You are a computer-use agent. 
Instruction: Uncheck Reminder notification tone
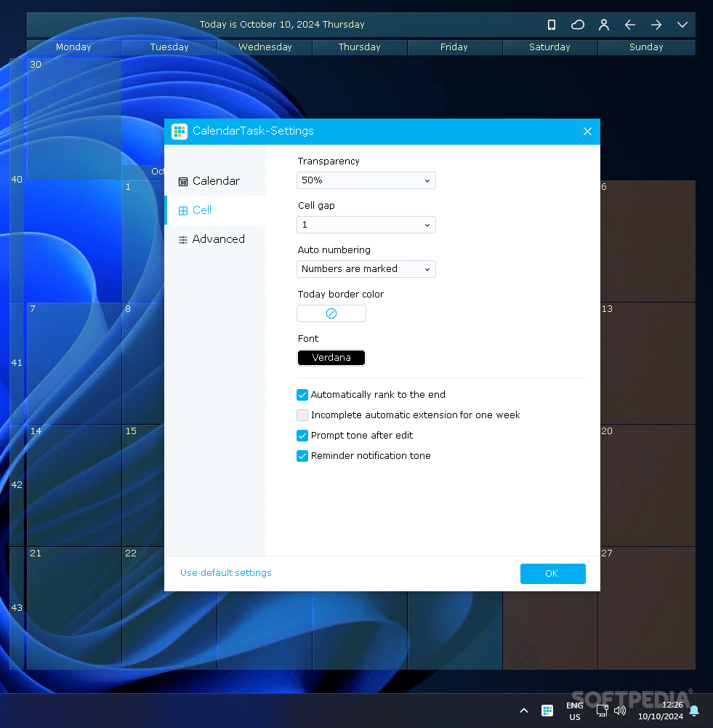(302, 456)
